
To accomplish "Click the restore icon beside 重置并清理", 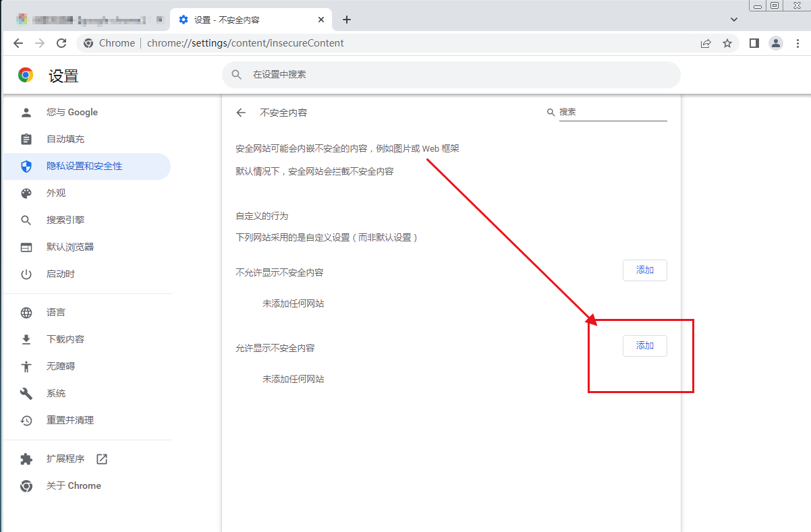I will coord(26,420).
